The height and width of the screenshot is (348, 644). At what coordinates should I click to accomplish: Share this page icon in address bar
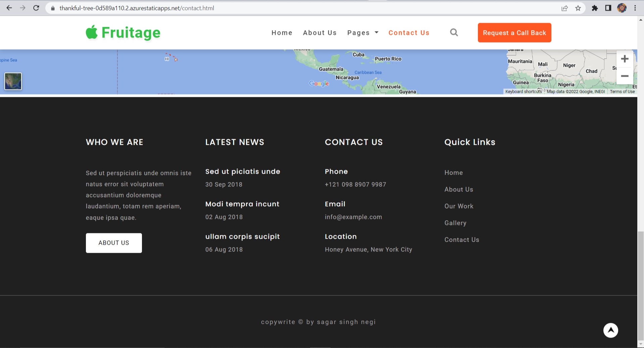[x=565, y=8]
